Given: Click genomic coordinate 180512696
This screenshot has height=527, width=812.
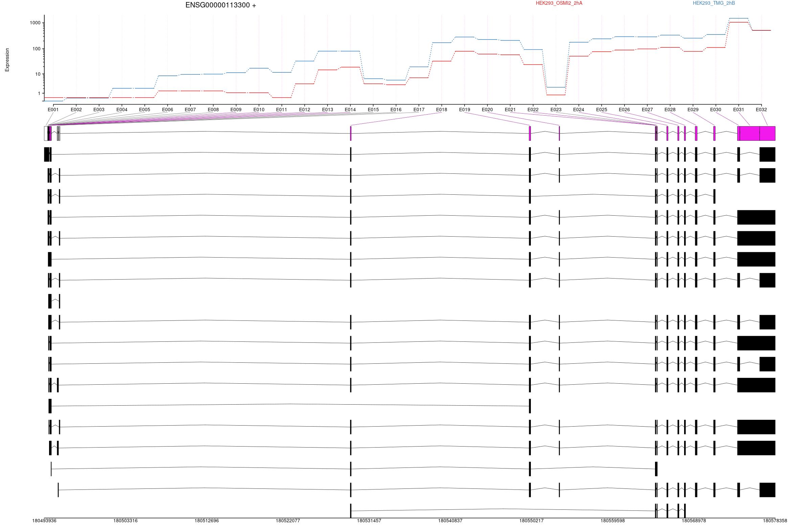Looking at the screenshot, I should [207, 521].
